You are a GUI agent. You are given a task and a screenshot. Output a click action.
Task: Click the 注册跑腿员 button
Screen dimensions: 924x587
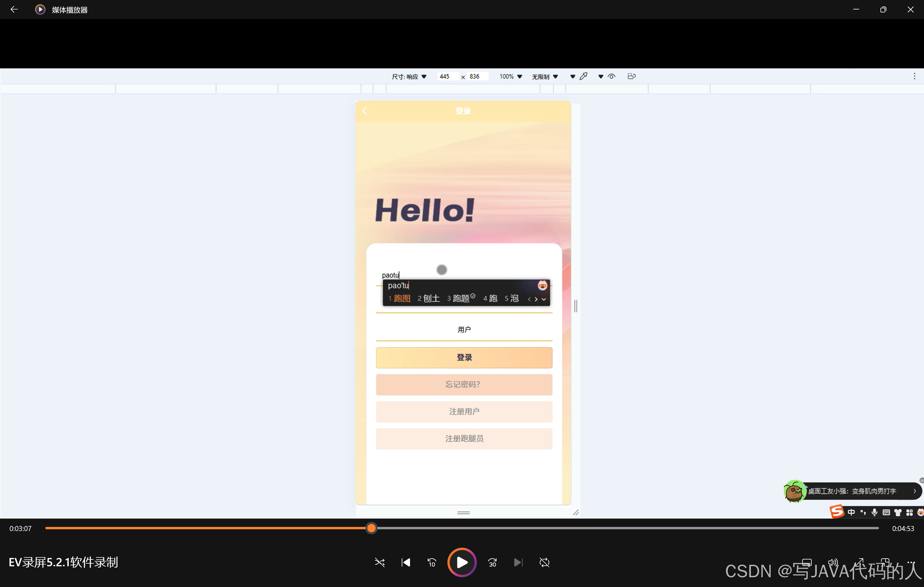click(464, 439)
